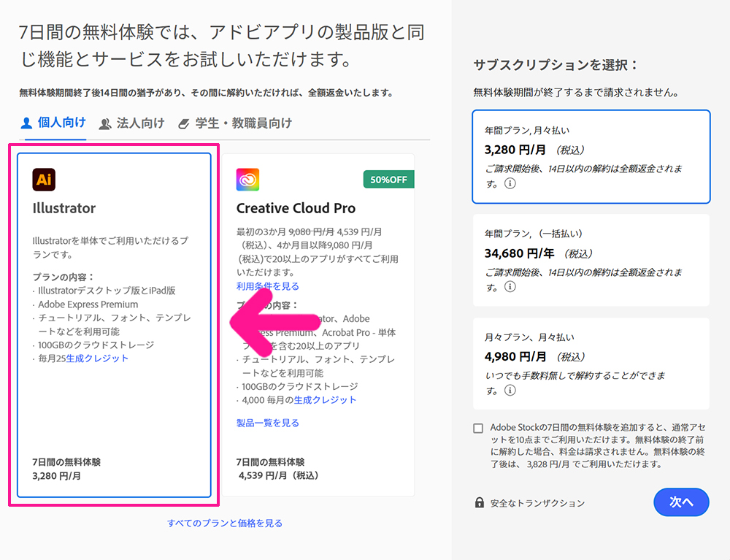This screenshot has height=560, width=730.
Task: Open the info icon beside 年間プラン月々払い
Action: click(511, 183)
